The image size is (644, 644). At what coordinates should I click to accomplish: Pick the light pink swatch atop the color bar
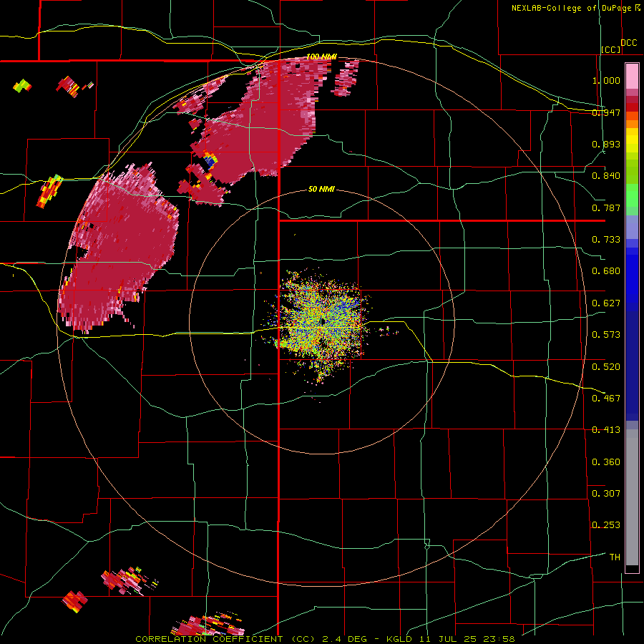(632, 77)
